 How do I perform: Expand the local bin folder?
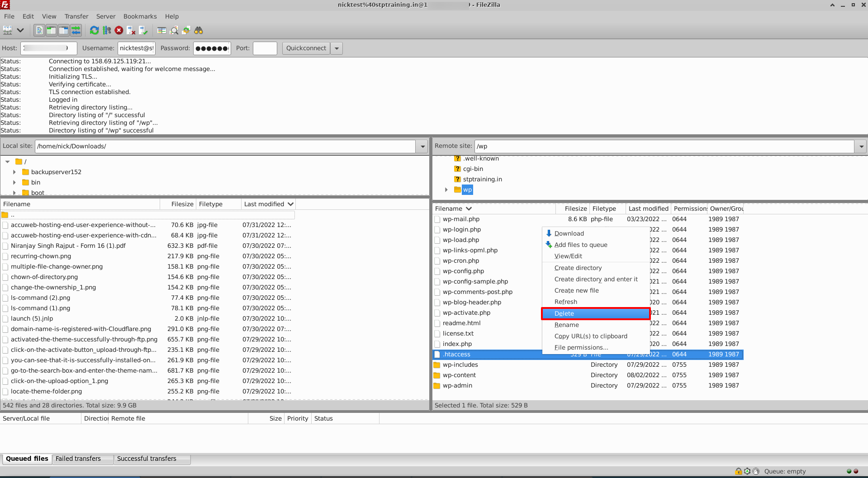(x=14, y=182)
